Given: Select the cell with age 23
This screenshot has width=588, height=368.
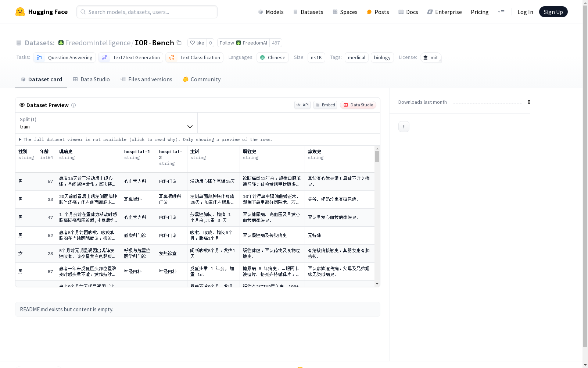Looking at the screenshot, I should pos(47,254).
